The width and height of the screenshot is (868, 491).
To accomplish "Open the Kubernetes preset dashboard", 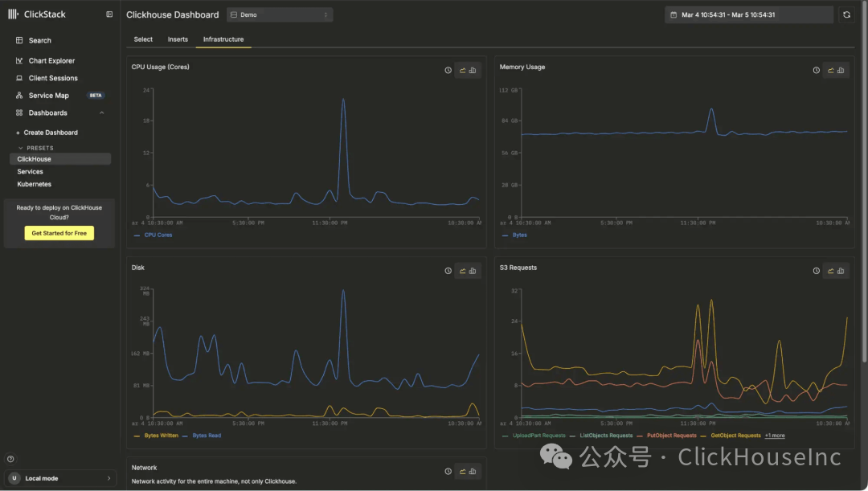I will click(35, 184).
